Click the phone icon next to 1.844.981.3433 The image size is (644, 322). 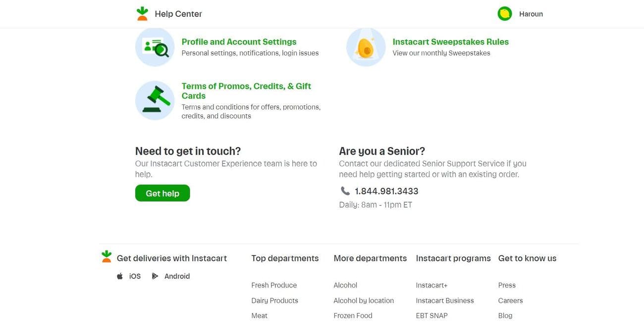click(345, 190)
